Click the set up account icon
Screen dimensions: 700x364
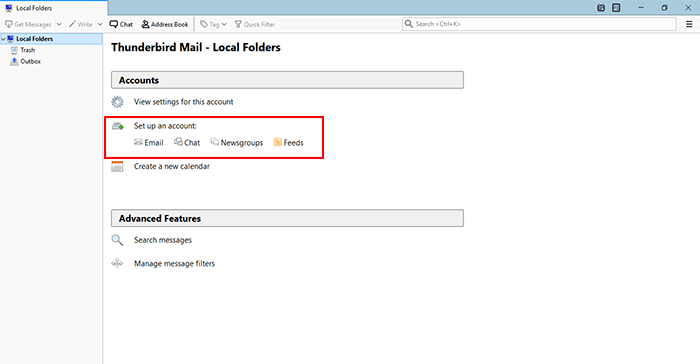point(118,126)
